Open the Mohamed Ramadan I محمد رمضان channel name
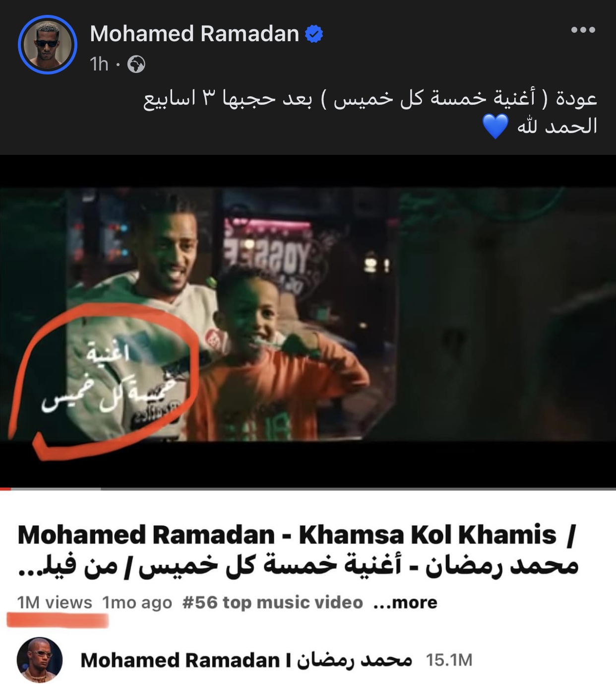 (x=246, y=660)
